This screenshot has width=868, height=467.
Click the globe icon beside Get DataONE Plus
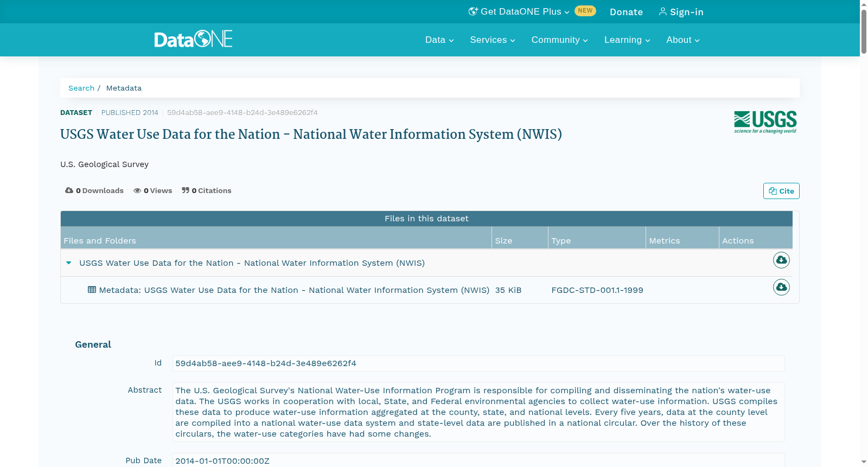473,11
